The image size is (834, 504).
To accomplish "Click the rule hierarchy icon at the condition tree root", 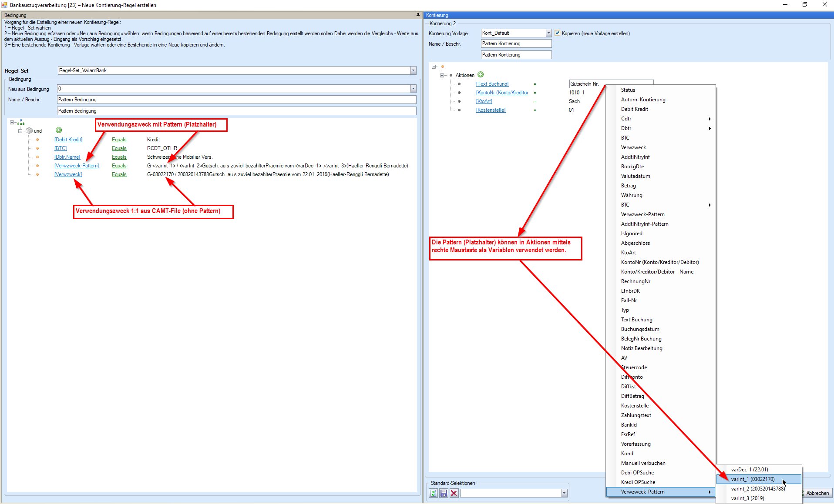I will 20,123.
